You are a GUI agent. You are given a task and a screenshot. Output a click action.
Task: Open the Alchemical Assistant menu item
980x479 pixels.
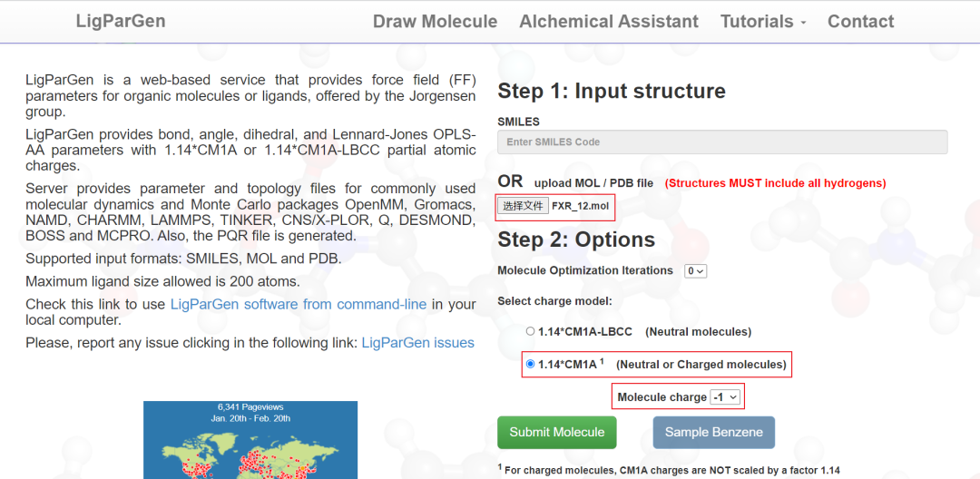(x=609, y=22)
